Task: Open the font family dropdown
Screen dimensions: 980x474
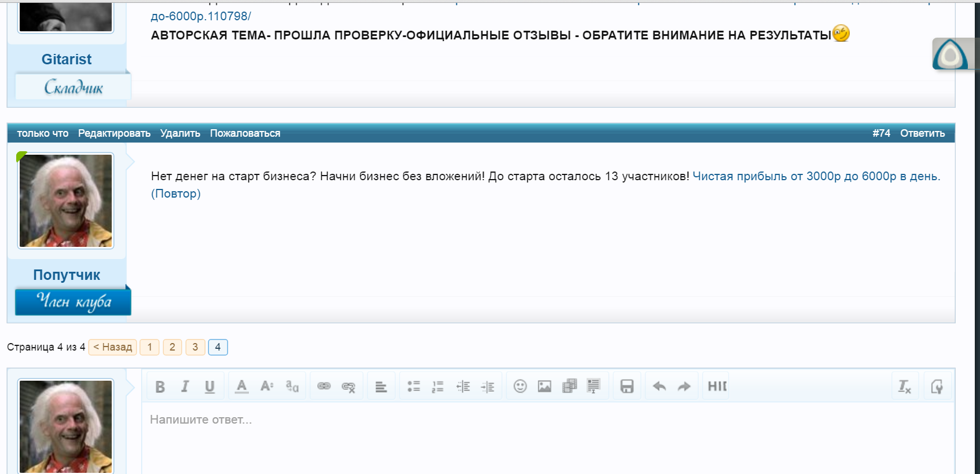Action: coord(292,387)
